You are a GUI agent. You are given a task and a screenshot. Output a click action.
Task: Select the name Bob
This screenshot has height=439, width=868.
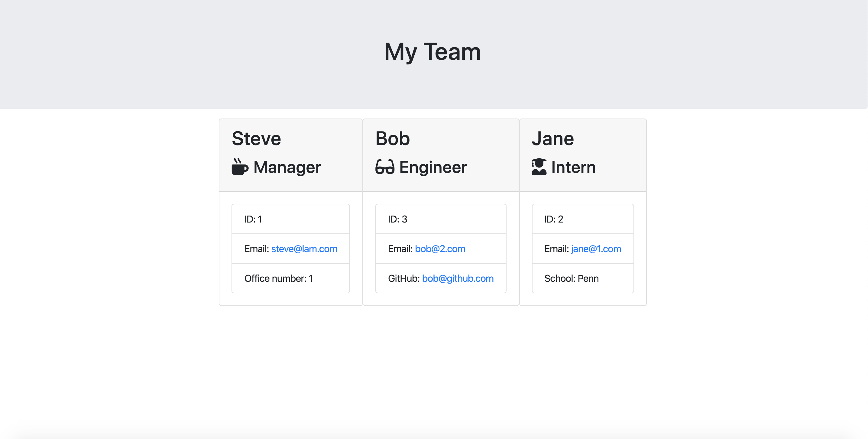click(x=393, y=138)
